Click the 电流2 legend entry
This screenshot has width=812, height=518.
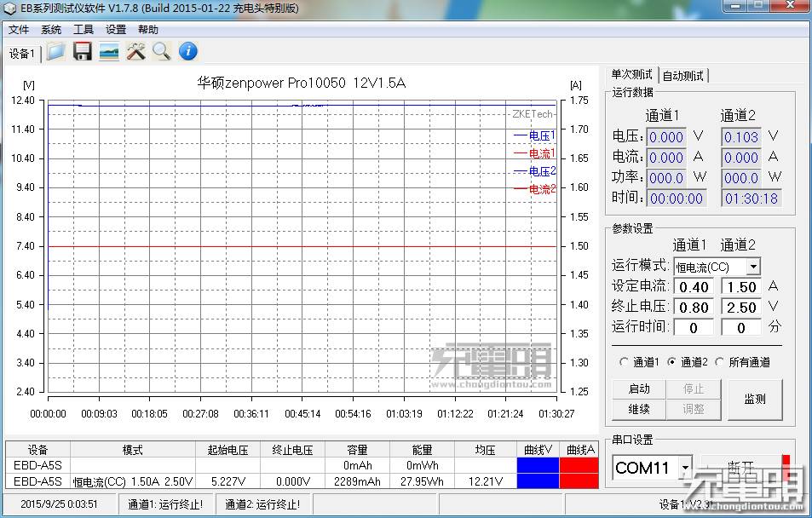(x=534, y=189)
